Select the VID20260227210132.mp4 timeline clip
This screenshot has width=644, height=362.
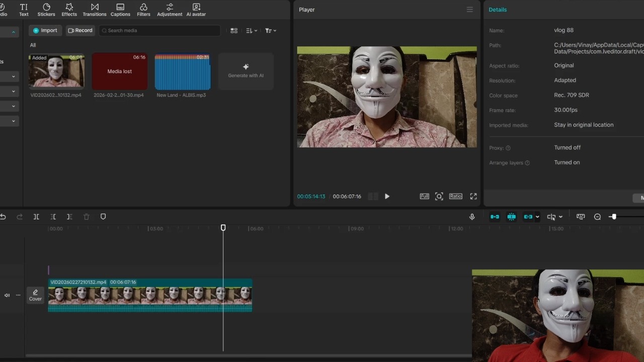click(150, 295)
